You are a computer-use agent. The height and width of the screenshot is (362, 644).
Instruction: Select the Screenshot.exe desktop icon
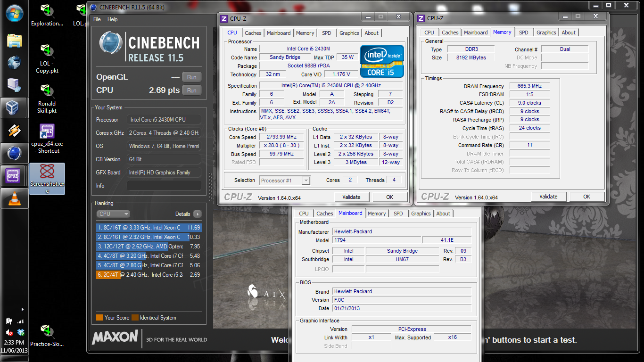(47, 179)
